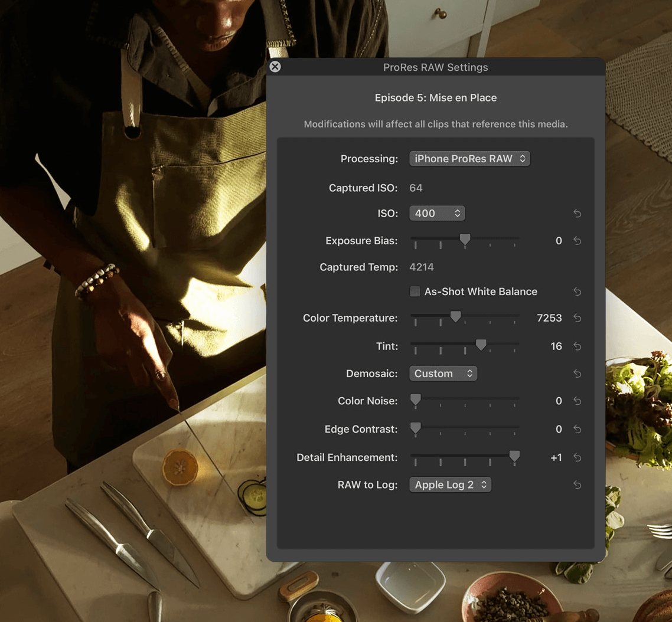The height and width of the screenshot is (622, 672).
Task: Click the Tint reset arrow
Action: pos(577,346)
